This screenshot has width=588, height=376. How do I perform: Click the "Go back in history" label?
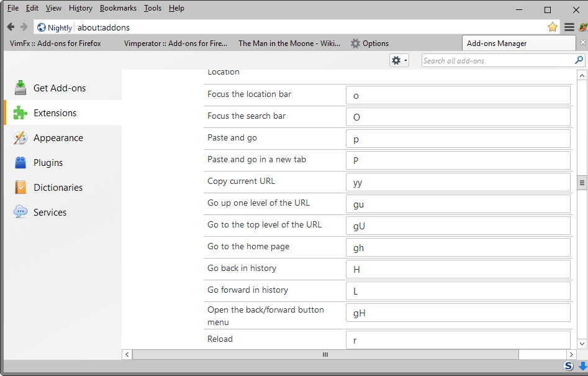click(242, 268)
